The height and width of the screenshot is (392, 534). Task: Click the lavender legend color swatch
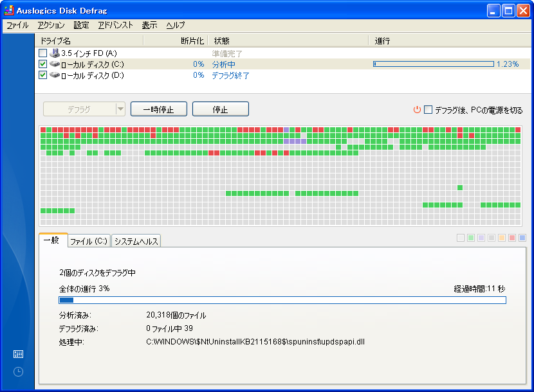[481, 238]
